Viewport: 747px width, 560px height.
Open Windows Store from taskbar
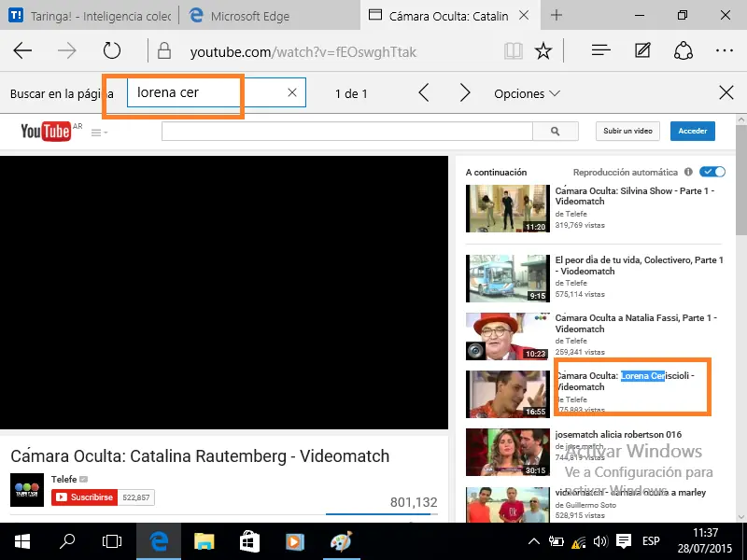pos(249,541)
